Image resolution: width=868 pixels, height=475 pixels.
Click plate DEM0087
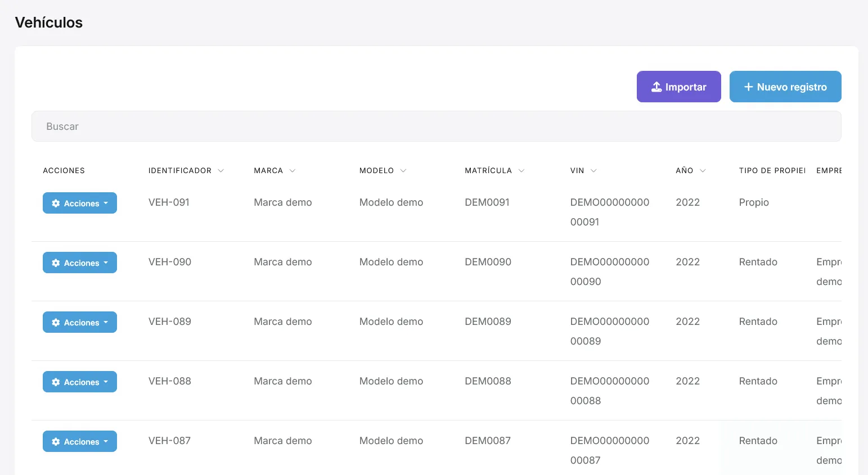(488, 441)
